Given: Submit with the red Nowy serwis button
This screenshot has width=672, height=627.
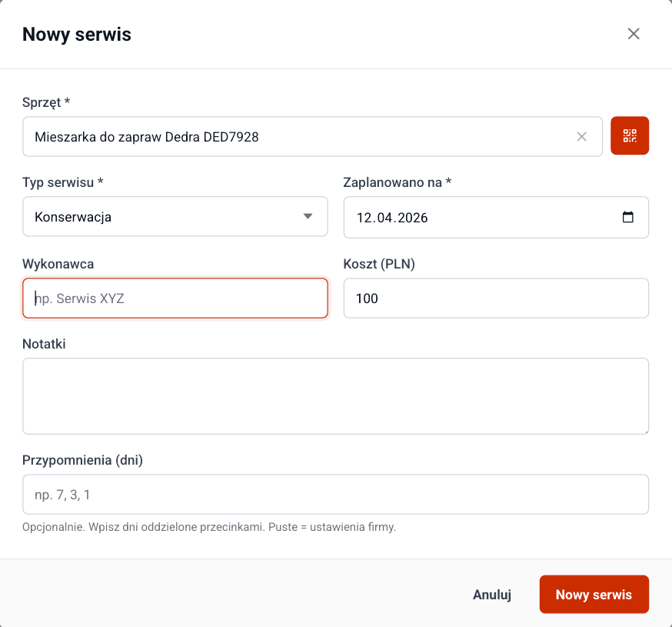Looking at the screenshot, I should 594,595.
